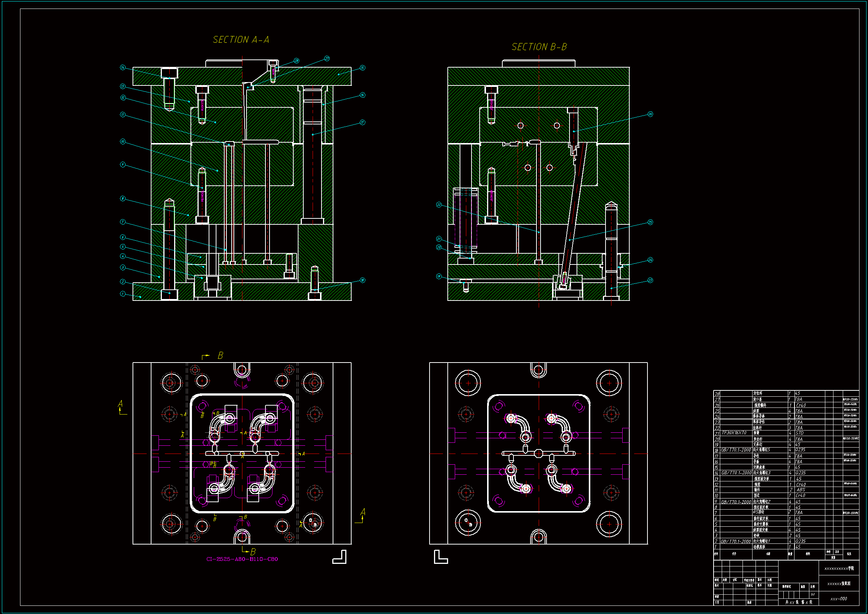Click the xxxxxxxxxx学院 school name cell
The width and height of the screenshot is (868, 614).
(839, 568)
